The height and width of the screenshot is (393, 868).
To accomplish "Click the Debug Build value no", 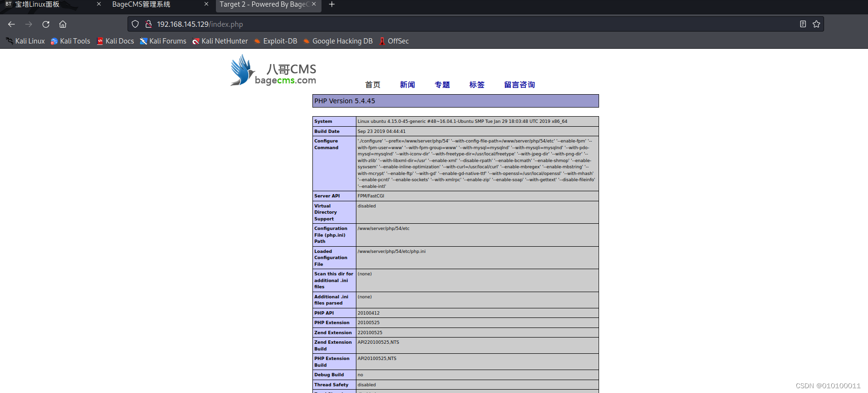I will (360, 375).
